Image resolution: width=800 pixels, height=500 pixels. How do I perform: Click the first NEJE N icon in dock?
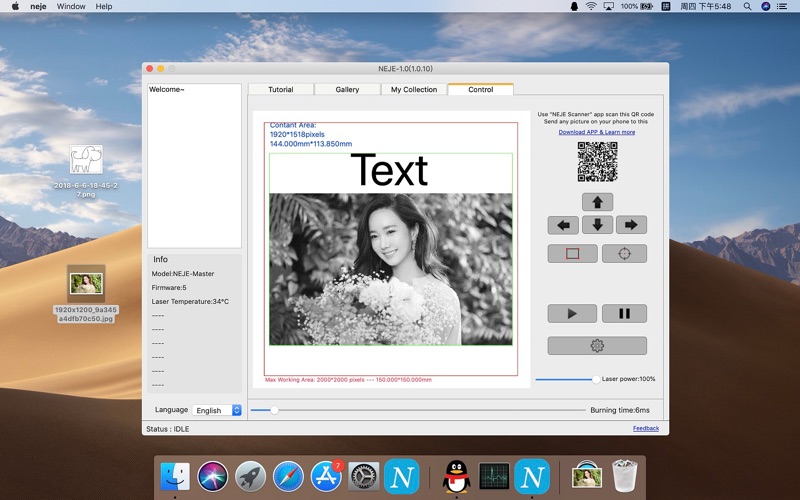[x=402, y=476]
